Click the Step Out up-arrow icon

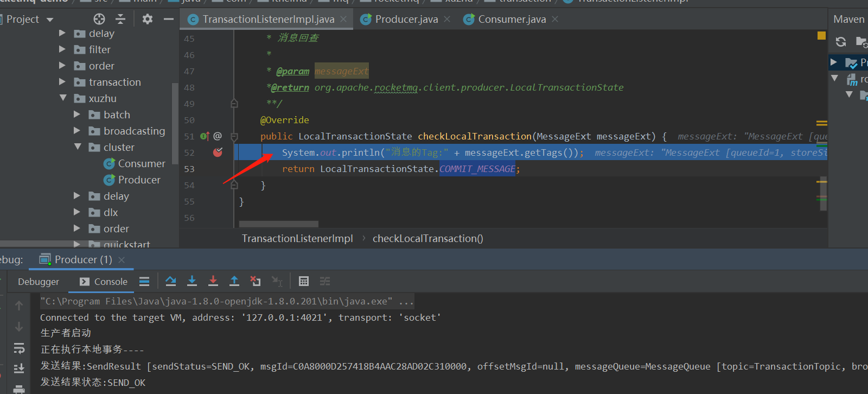234,281
